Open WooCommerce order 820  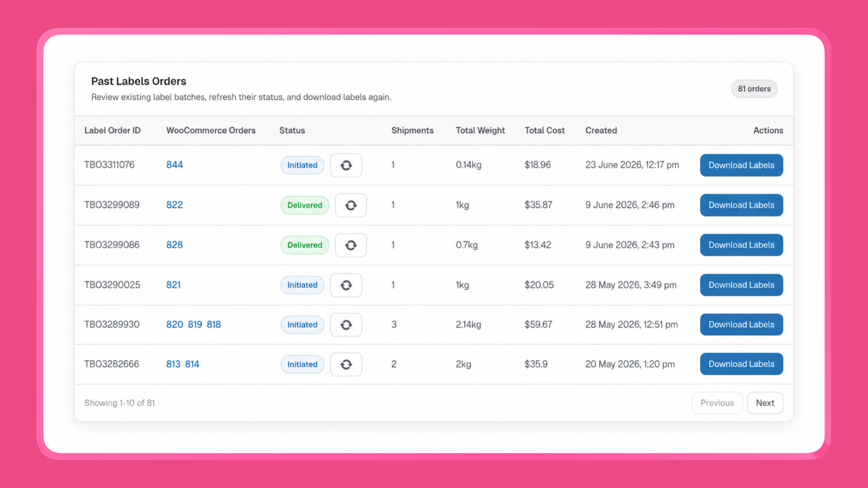pyautogui.click(x=175, y=324)
